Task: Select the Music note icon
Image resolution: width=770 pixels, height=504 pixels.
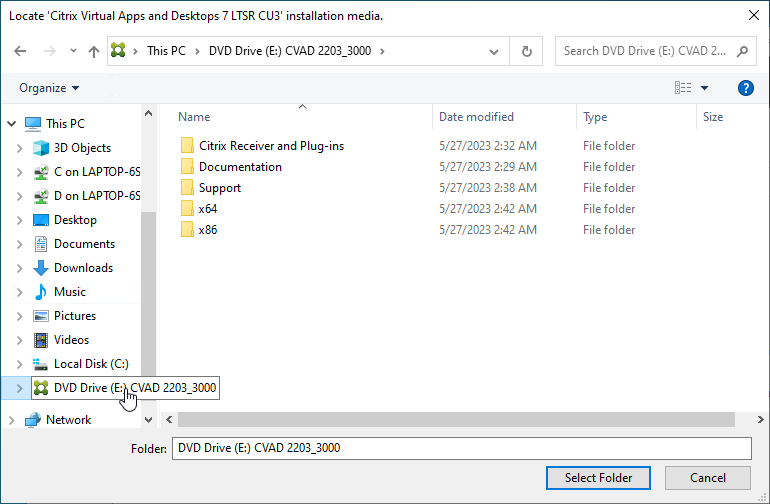Action: 41,292
